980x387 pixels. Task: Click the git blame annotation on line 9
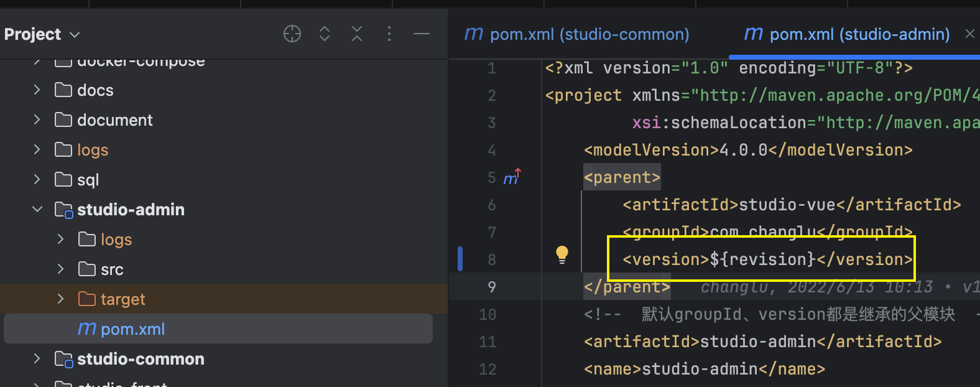point(840,287)
